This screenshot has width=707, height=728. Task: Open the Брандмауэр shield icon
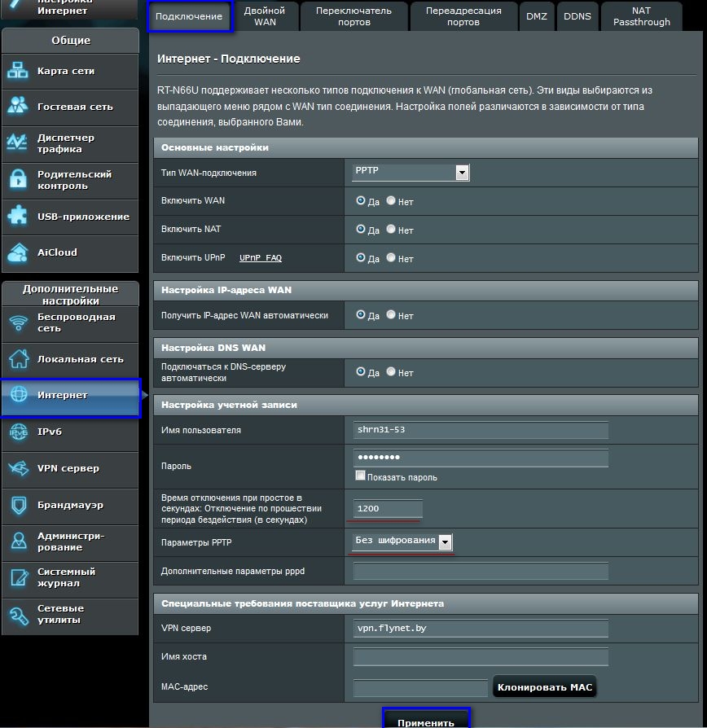click(x=19, y=506)
